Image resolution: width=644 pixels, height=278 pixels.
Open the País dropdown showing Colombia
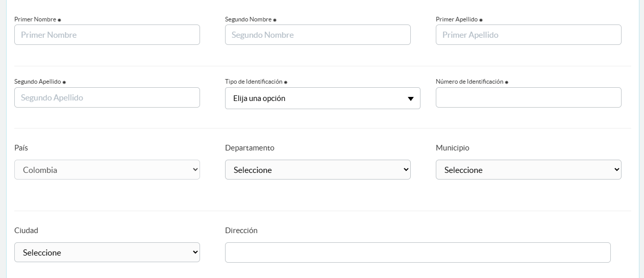107,170
